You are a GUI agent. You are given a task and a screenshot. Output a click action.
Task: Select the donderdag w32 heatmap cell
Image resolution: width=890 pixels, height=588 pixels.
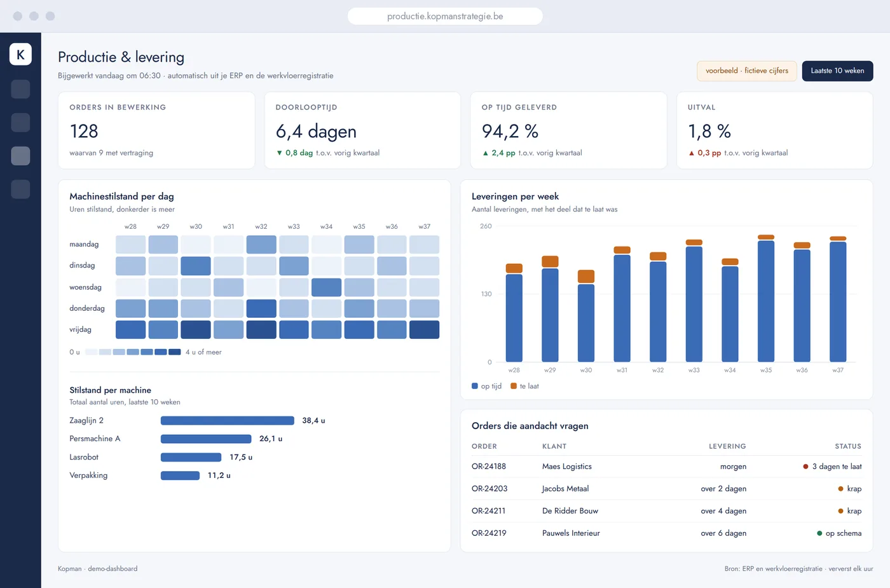(x=261, y=308)
